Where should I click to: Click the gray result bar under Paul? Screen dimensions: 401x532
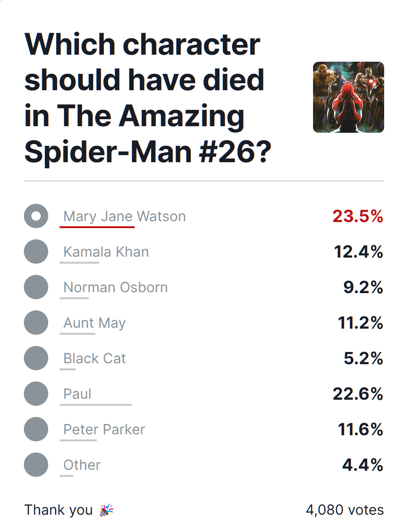[x=96, y=404]
